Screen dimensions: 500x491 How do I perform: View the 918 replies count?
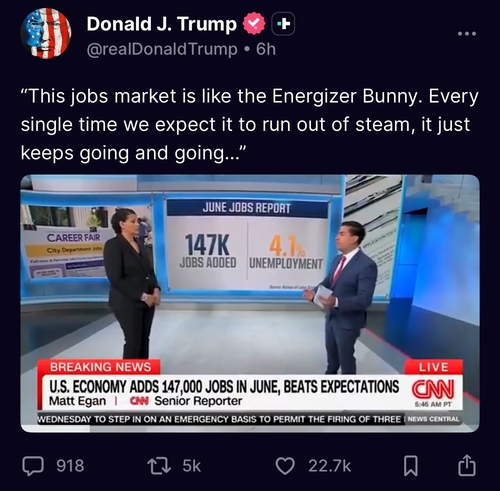point(70,466)
